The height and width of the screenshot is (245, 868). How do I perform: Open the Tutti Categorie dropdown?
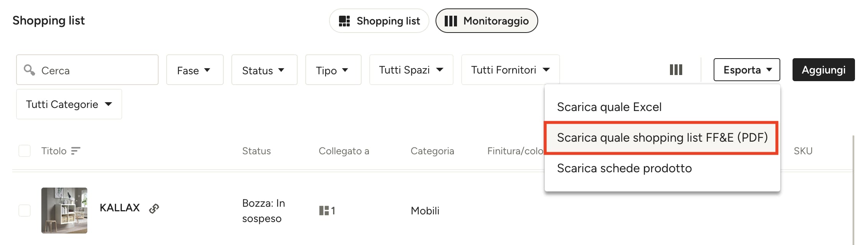click(69, 104)
